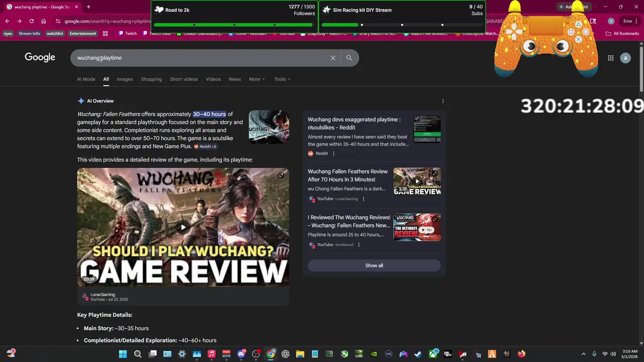The width and height of the screenshot is (644, 362).
Task: Open three-dot menu next to LunarGaming source
Action: coord(363,199)
